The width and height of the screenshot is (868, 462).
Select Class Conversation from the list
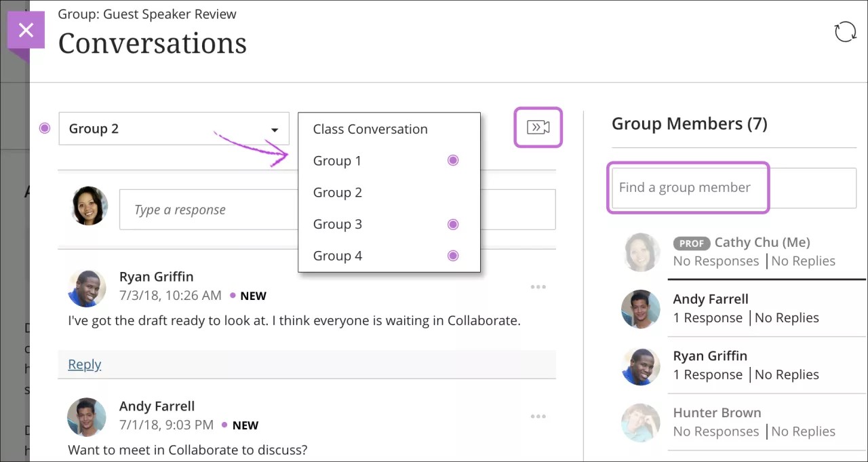[370, 129]
